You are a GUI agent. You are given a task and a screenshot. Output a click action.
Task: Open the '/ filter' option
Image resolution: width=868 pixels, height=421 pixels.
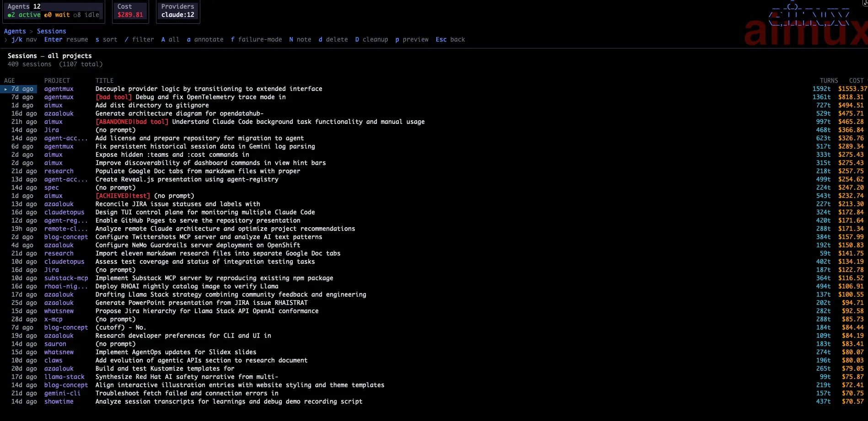[139, 39]
